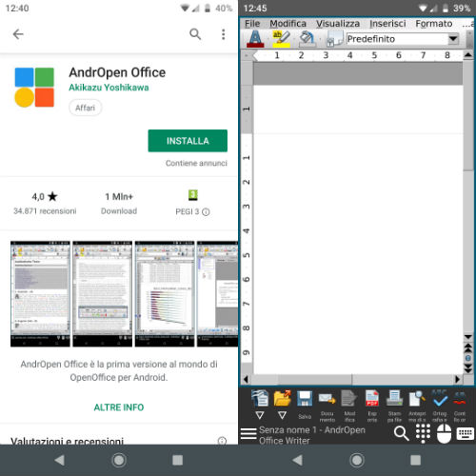Open the File menu
This screenshot has width=476, height=476.
pyautogui.click(x=252, y=24)
